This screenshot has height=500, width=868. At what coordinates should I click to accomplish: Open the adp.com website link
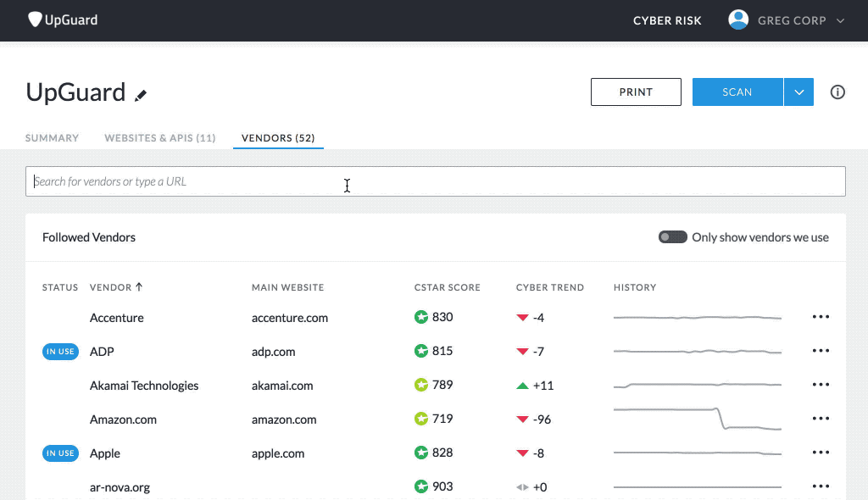click(x=274, y=352)
